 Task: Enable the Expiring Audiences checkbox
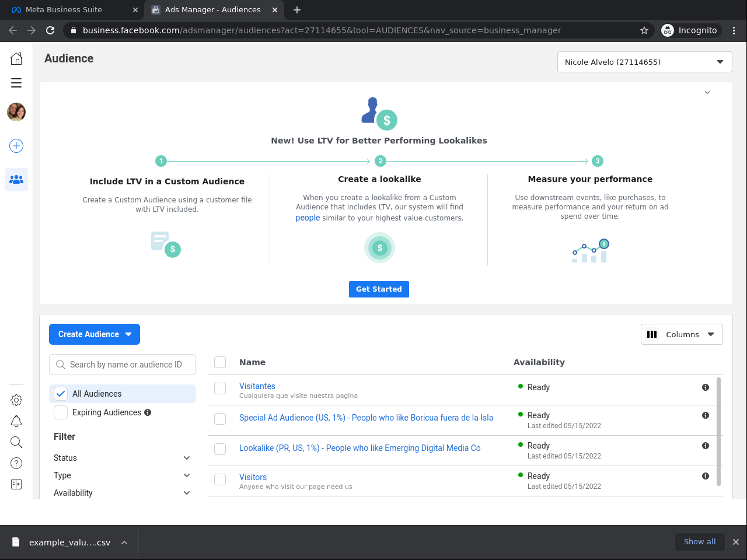pos(61,412)
